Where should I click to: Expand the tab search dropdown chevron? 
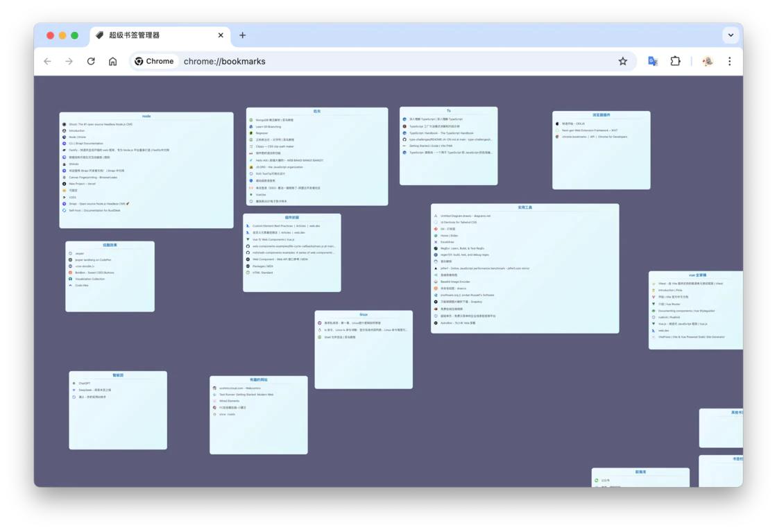tap(731, 35)
